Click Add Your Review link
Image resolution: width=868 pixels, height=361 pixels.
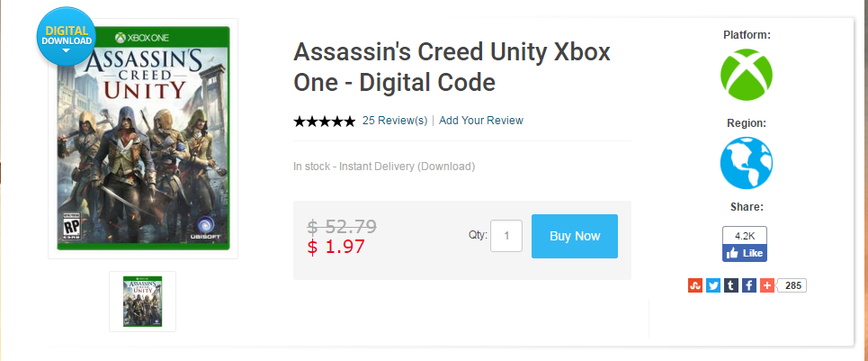point(480,121)
